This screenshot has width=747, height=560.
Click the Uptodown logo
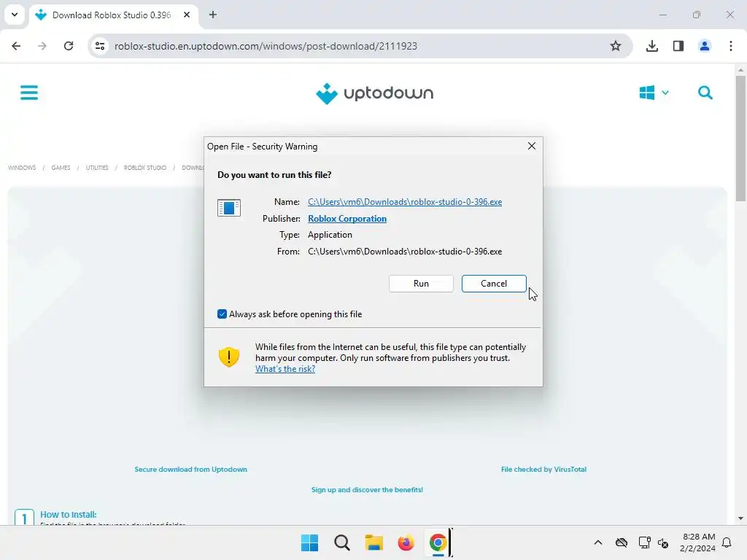click(374, 93)
